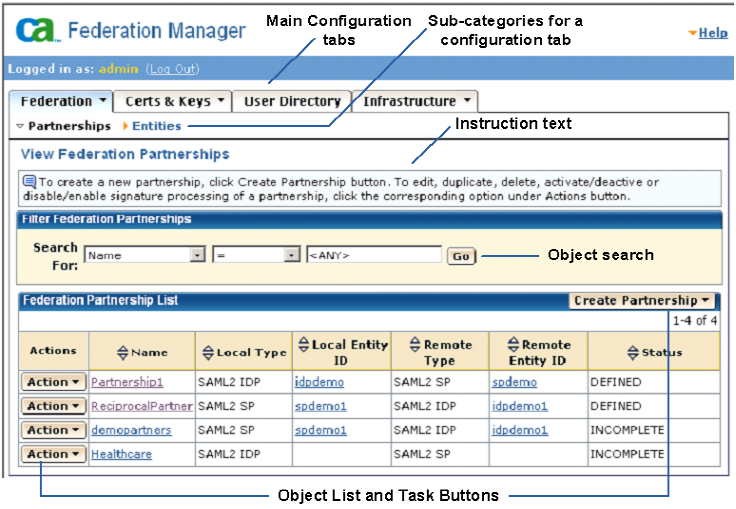
Task: Click the instruction text note icon
Action: tap(30, 182)
